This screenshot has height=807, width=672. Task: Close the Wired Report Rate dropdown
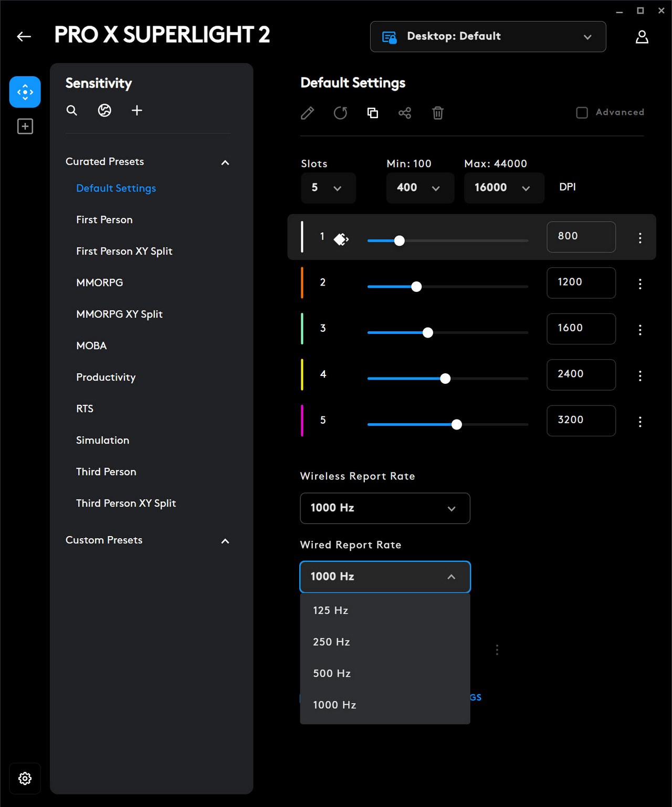385,577
